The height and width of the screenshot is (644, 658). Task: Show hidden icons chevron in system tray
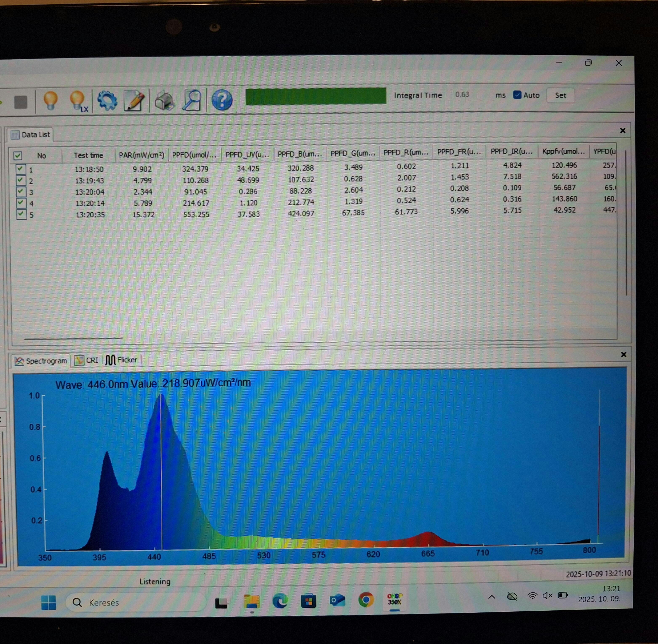point(492,597)
